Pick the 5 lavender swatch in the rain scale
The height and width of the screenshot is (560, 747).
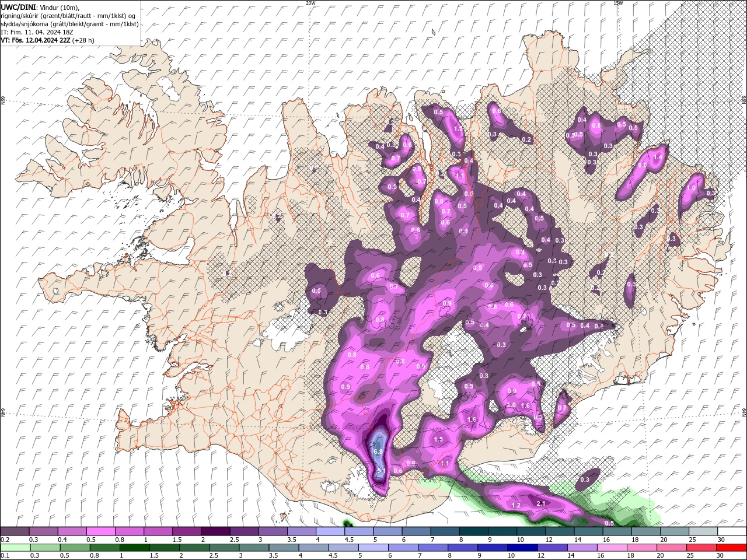coord(373,548)
